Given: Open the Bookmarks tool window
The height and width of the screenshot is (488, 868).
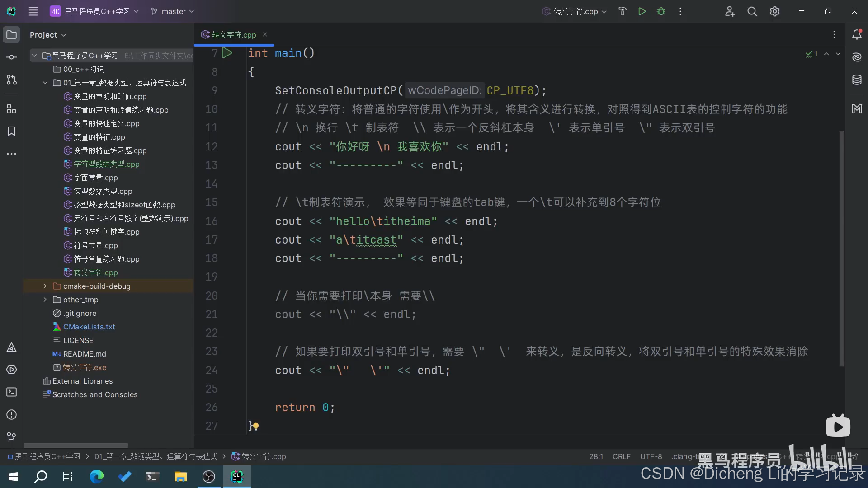Looking at the screenshot, I should [x=12, y=131].
